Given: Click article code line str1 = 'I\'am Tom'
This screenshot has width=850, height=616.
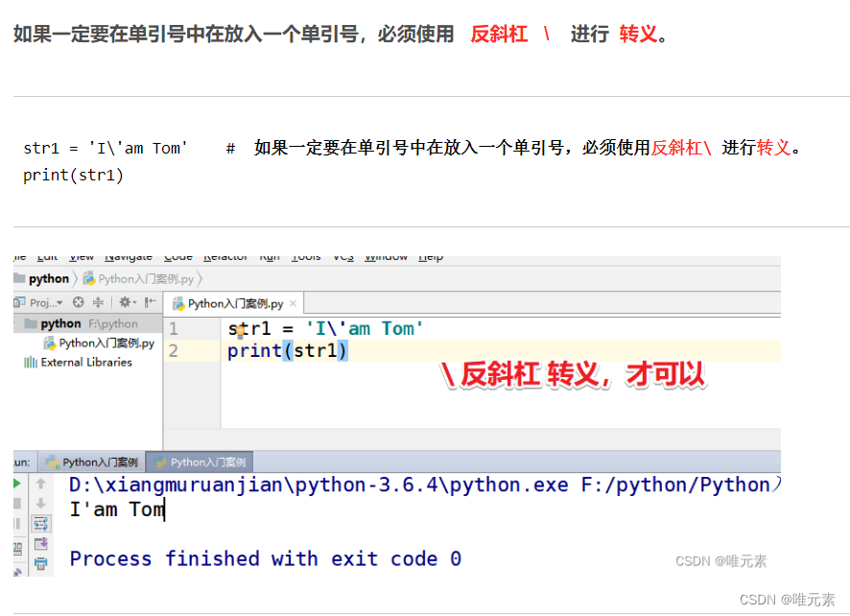Looking at the screenshot, I should point(106,148).
